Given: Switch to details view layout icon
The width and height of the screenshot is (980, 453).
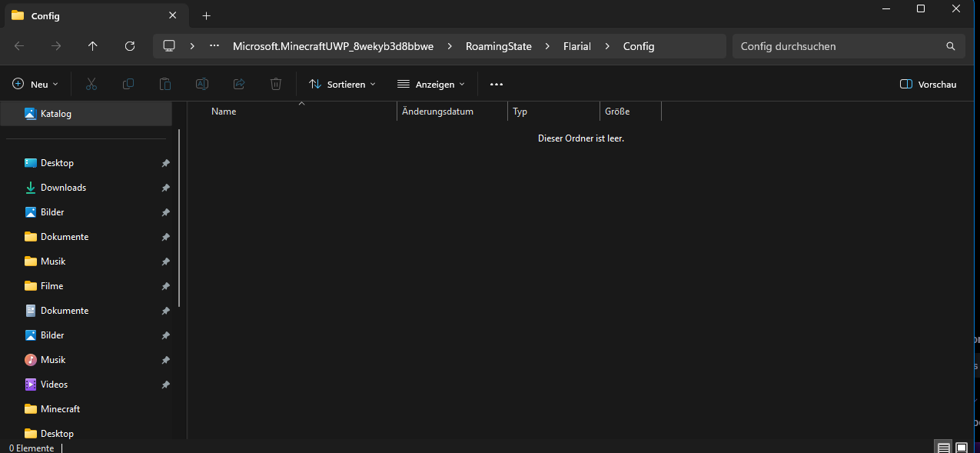Looking at the screenshot, I should click(x=943, y=447).
